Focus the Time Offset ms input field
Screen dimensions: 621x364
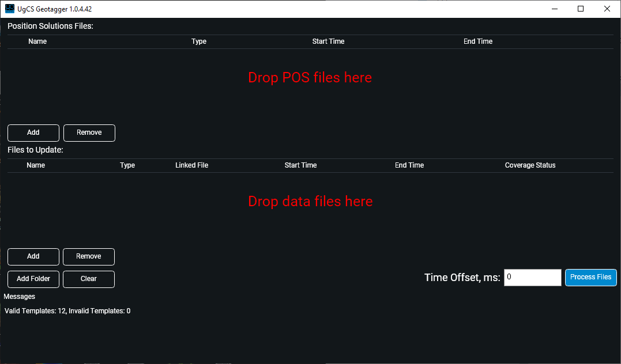[532, 278]
